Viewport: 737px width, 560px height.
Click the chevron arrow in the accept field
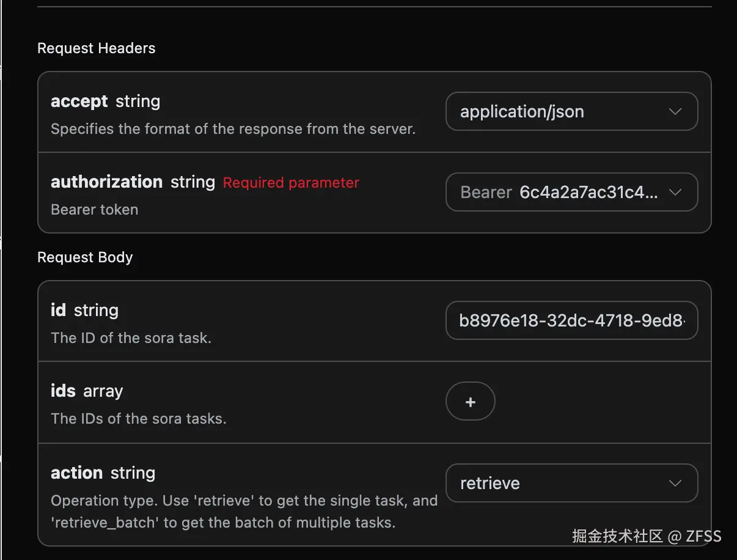[675, 111]
